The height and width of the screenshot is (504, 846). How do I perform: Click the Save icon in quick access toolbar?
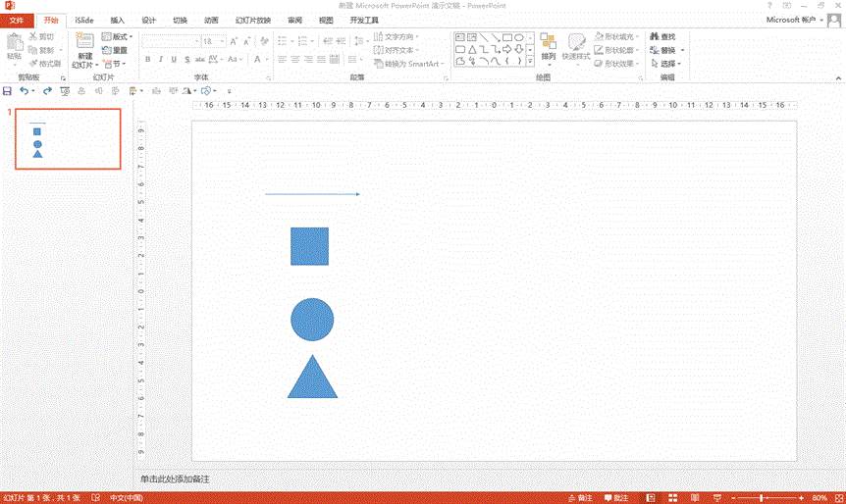8,90
